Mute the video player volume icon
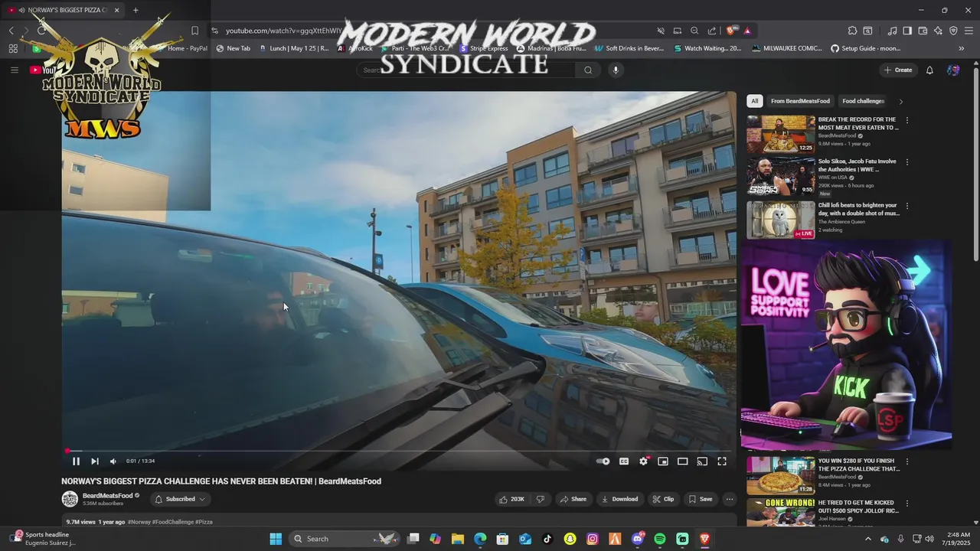The image size is (980, 551). [x=113, y=461]
